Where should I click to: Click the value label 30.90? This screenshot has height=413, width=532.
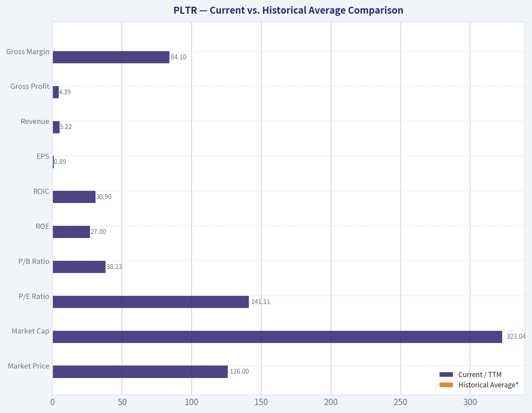[104, 197]
